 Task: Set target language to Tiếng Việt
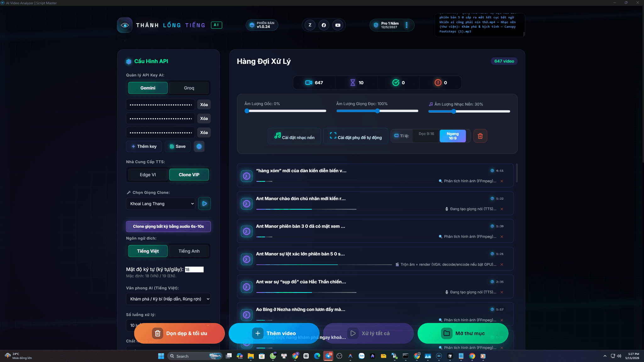(x=148, y=251)
